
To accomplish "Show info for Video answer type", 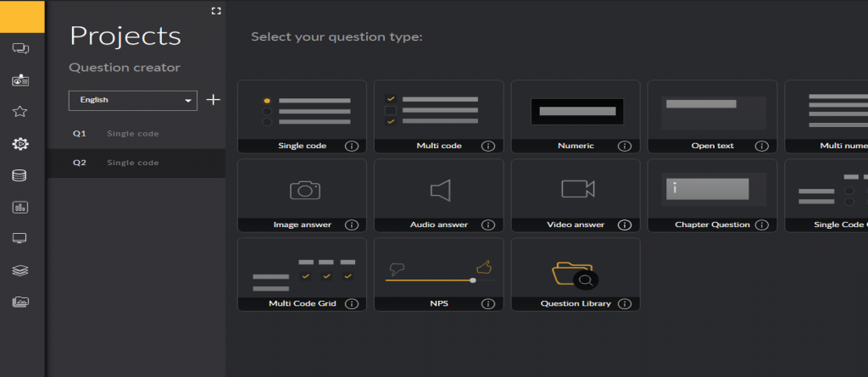I will pyautogui.click(x=625, y=225).
